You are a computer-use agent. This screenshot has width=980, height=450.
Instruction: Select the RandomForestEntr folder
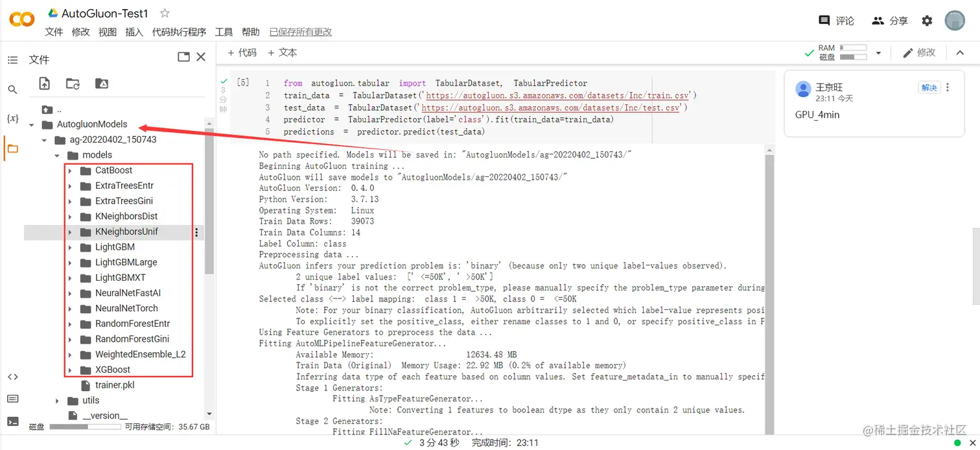[x=132, y=324]
